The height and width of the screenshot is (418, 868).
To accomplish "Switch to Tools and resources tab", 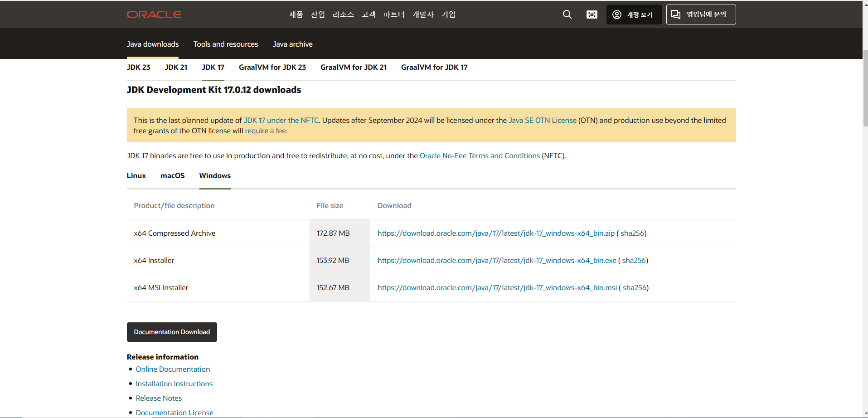I will click(226, 44).
